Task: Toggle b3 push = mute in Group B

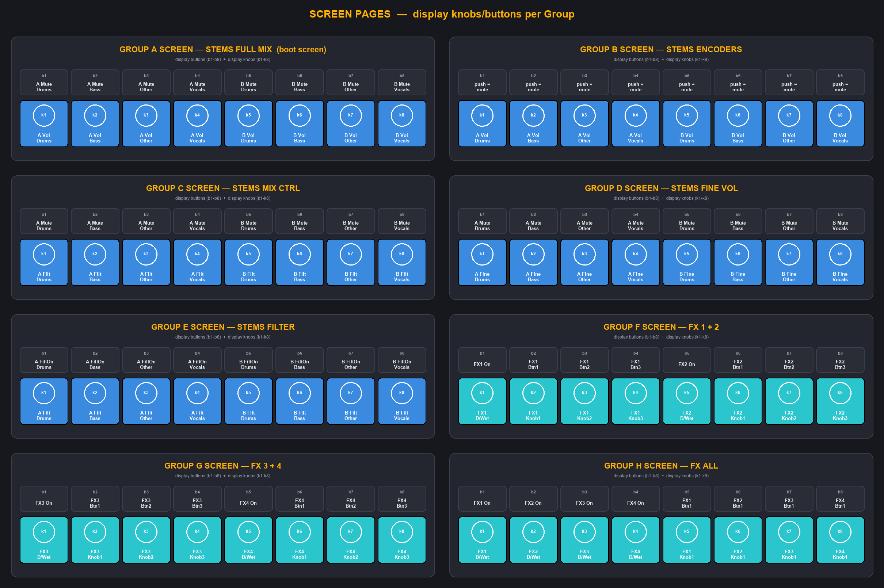Action: click(584, 82)
